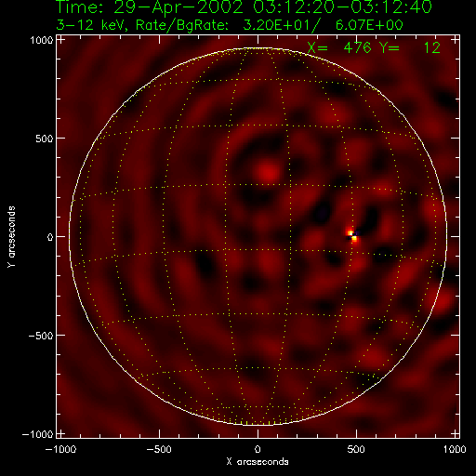
Task: Click the 'X arcseconds' axis title
Action: pos(258,462)
